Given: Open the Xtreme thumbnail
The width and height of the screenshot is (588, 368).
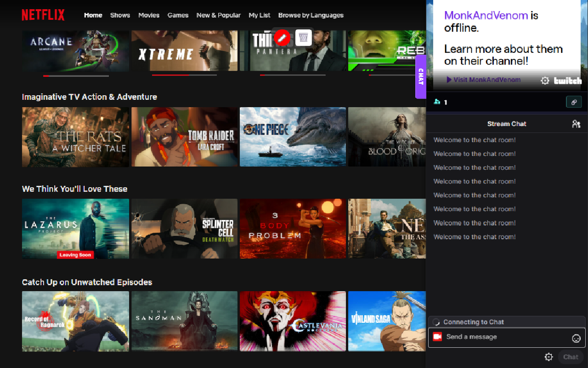Looking at the screenshot, I should tap(185, 51).
